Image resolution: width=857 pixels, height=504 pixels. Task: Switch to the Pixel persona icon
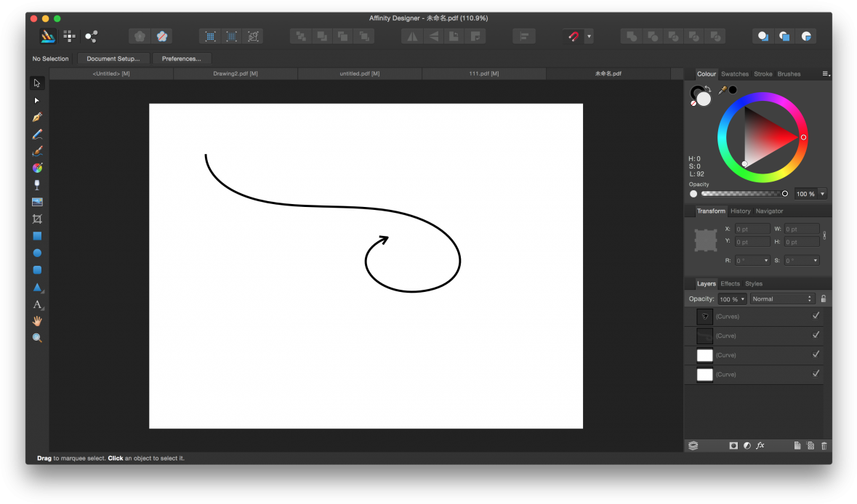[x=70, y=36]
